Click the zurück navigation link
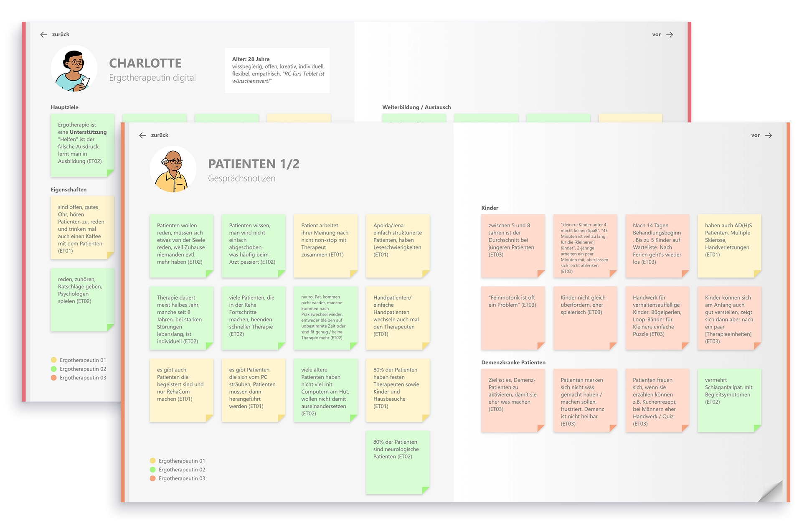812x524 pixels. 160,135
